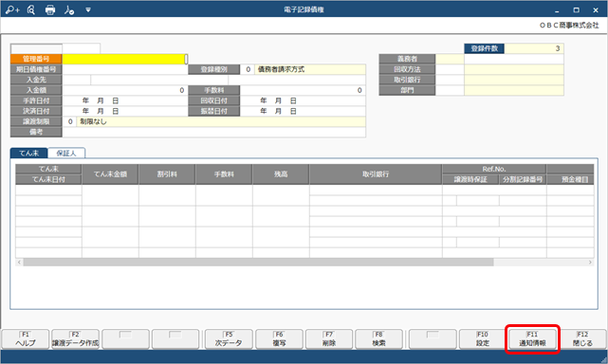Click the F1 ヘルプ button
Image resolution: width=608 pixels, height=364 pixels.
(26, 339)
